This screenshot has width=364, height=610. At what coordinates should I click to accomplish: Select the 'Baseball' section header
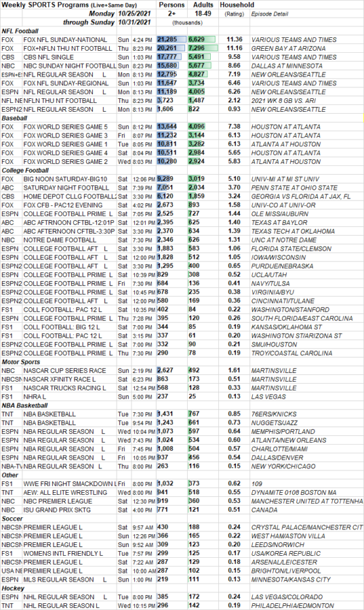point(14,118)
